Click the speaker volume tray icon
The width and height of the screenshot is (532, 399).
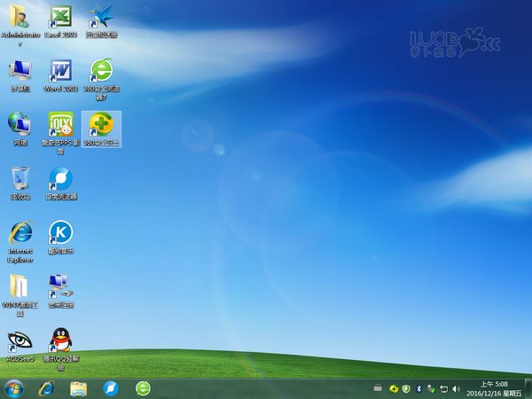457,389
